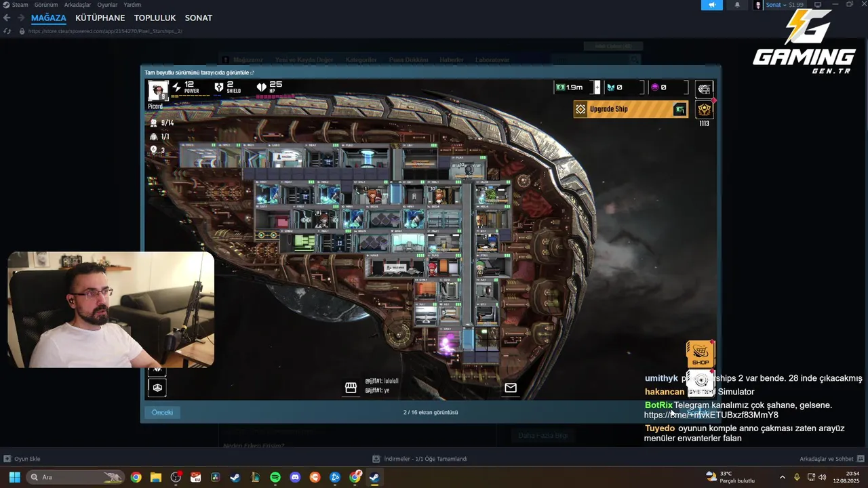Screen dimensions: 868x488
Task: Click the 2 / 16 ekran görüntüsü caption
Action: click(431, 412)
